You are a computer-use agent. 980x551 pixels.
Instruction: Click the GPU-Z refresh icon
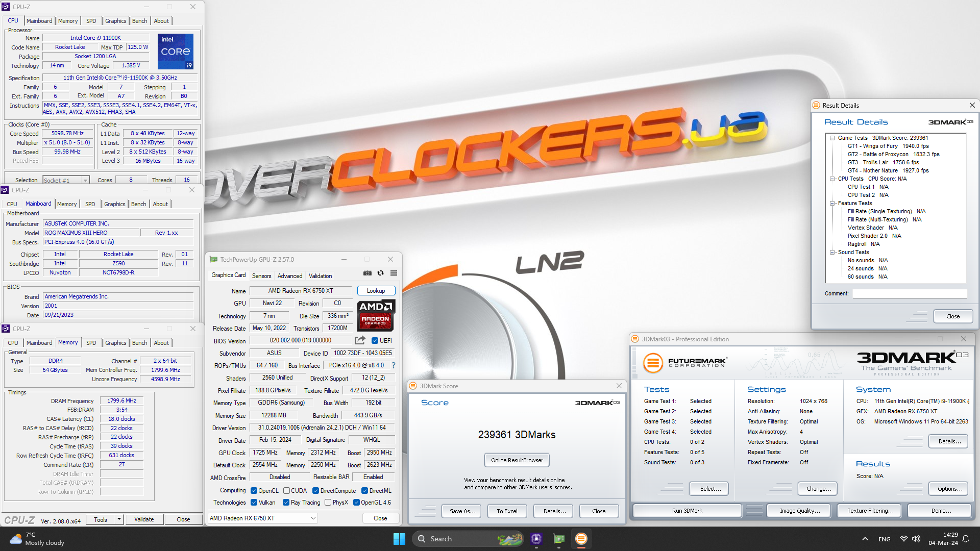[x=380, y=273]
